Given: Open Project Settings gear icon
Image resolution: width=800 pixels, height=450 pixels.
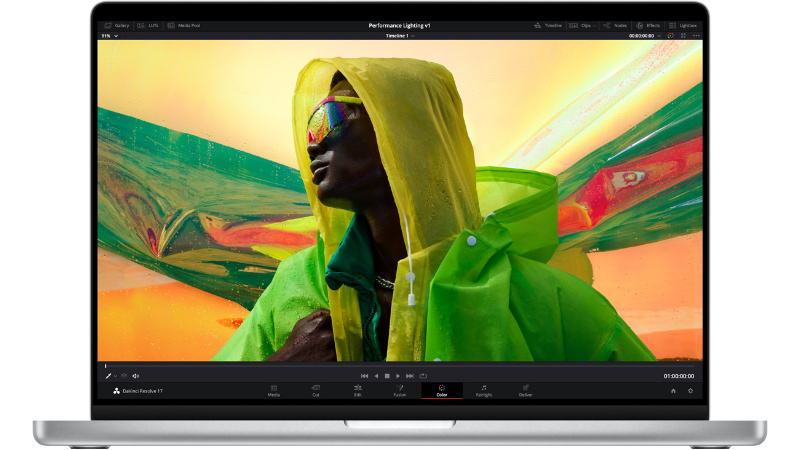Looking at the screenshot, I should 690,391.
